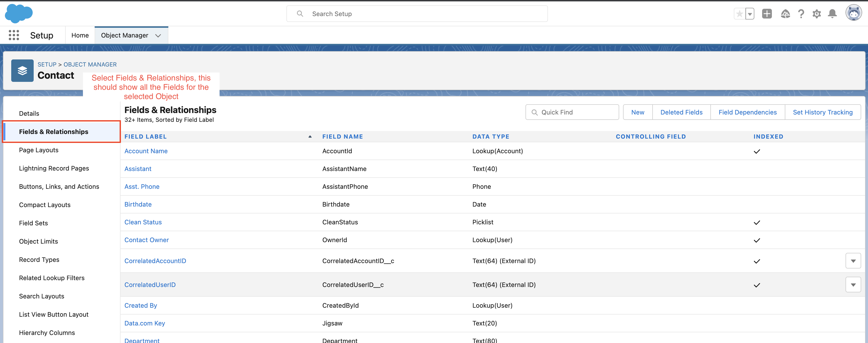Open the Trailhead guidance icon
Screen dimensions: 868x343
coord(786,14)
